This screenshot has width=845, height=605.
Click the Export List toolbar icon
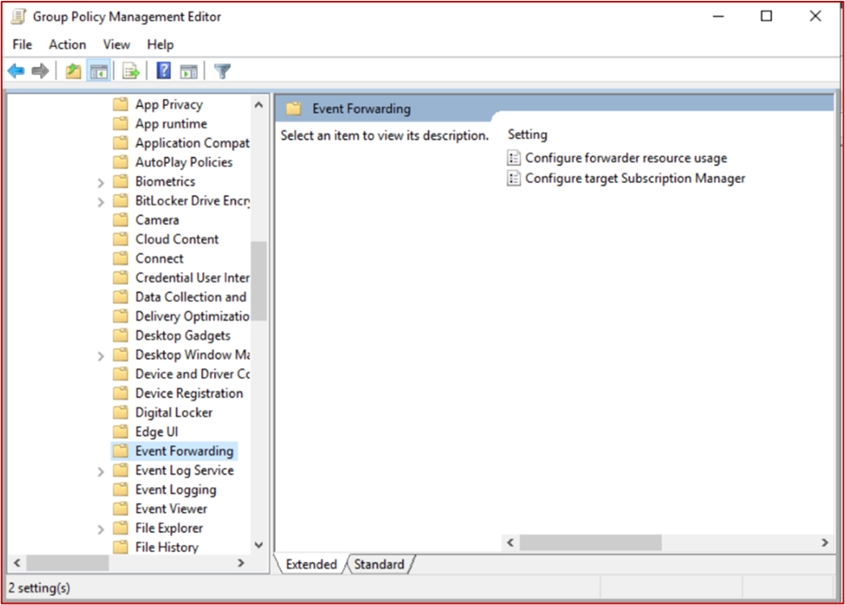pos(131,71)
